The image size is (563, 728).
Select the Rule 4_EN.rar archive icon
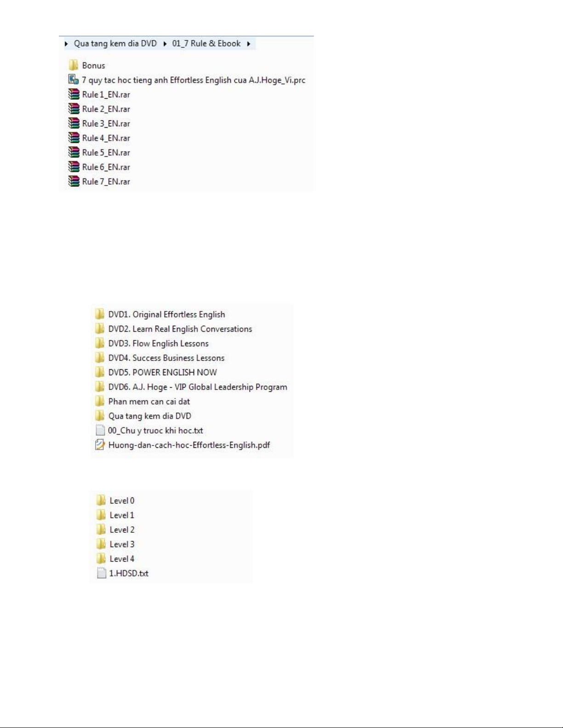pos(74,138)
